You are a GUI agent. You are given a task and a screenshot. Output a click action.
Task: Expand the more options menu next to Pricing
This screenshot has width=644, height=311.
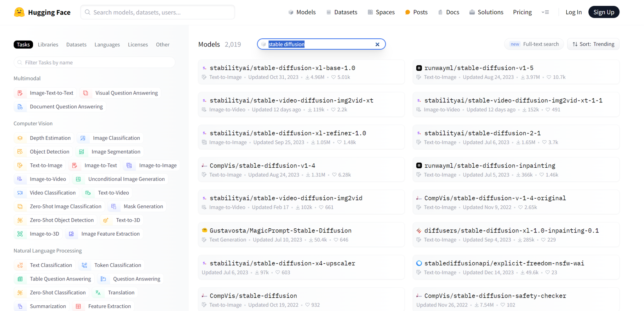pos(545,12)
